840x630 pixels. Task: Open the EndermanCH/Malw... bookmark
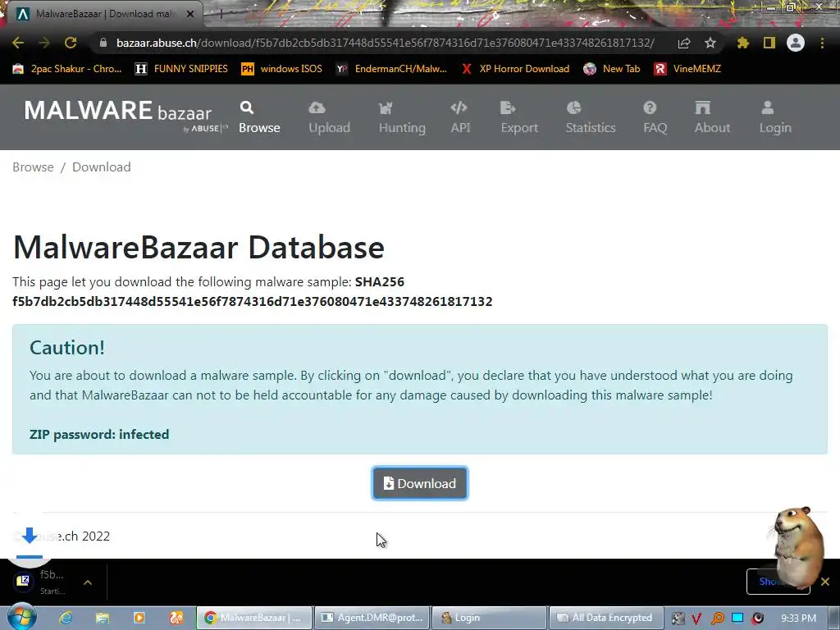(391, 69)
